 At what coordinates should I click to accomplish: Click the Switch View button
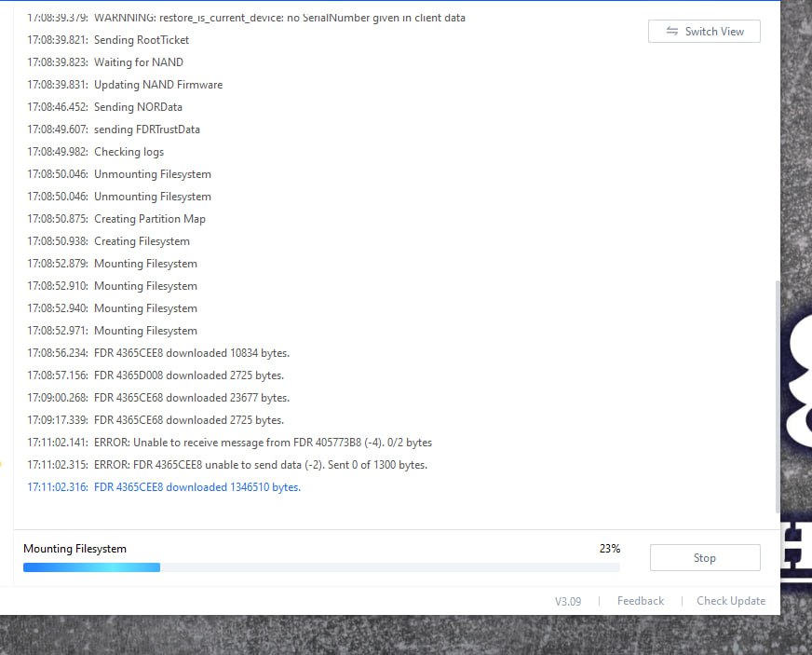704,32
